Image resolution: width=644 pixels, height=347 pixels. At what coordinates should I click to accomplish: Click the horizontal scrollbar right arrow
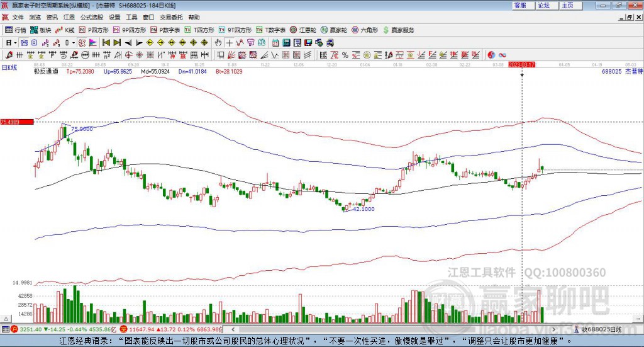click(553, 329)
